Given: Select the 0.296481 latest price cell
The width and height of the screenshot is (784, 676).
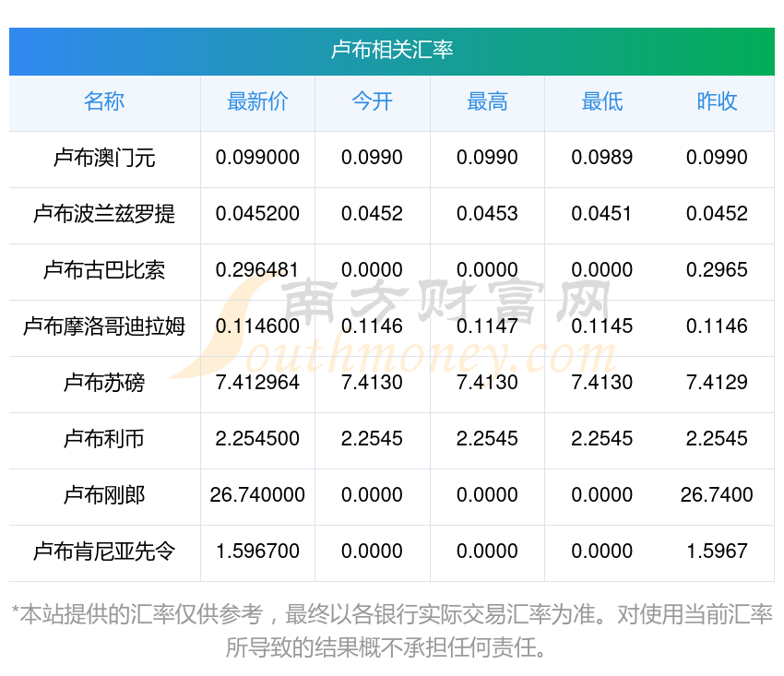Looking at the screenshot, I should coord(257,270).
